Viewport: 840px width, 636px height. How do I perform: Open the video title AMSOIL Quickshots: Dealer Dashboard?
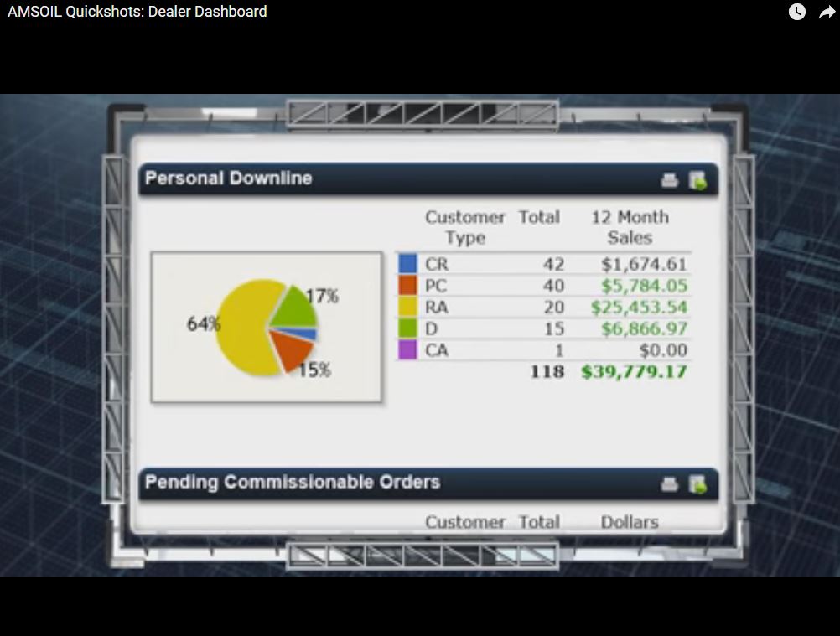click(137, 11)
